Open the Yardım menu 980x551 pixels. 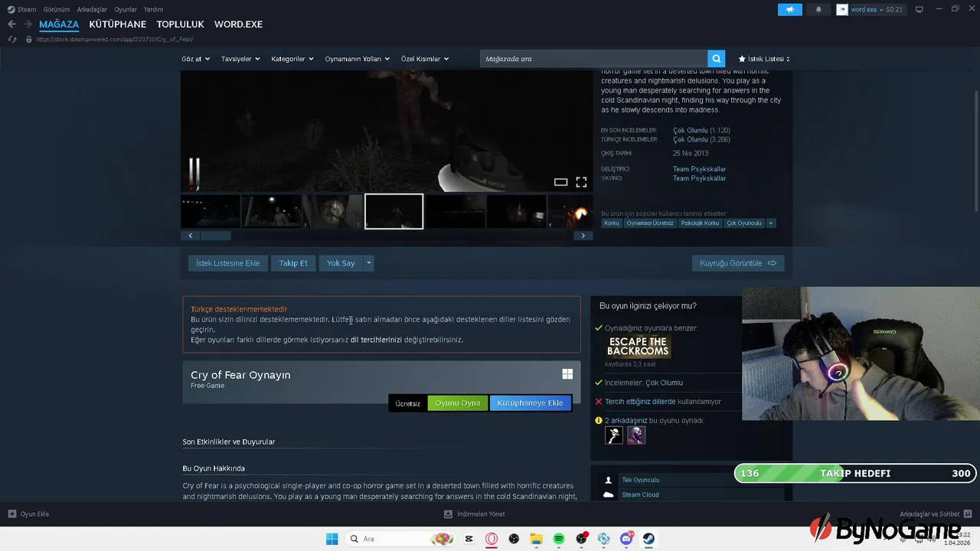click(x=153, y=9)
